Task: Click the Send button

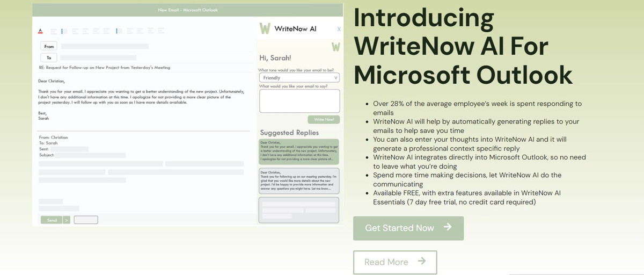Action: [x=52, y=220]
